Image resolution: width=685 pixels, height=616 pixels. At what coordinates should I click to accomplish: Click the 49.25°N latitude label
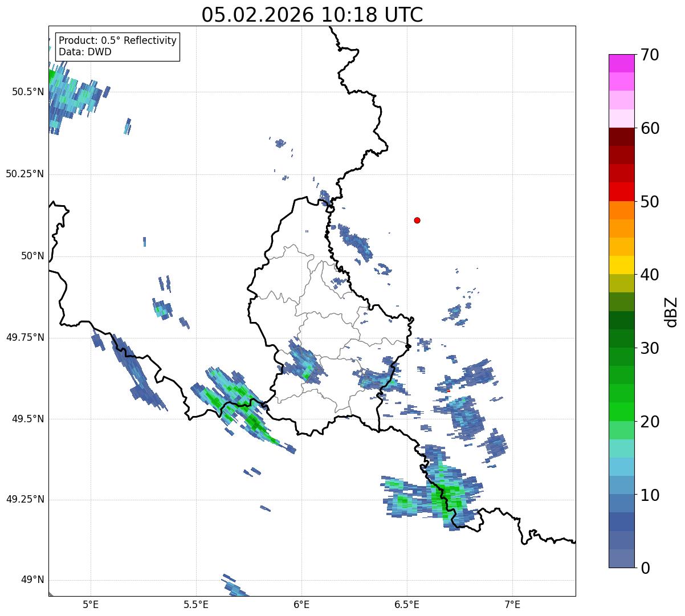pos(25,499)
